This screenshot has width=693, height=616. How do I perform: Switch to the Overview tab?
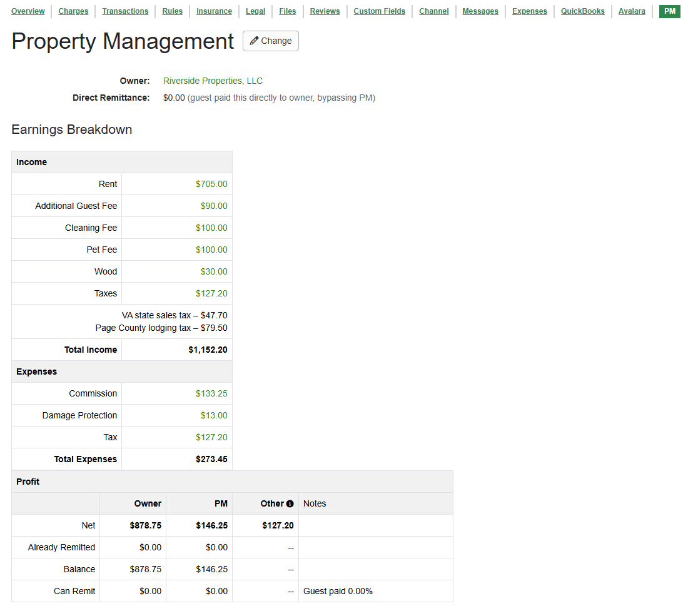pos(28,11)
